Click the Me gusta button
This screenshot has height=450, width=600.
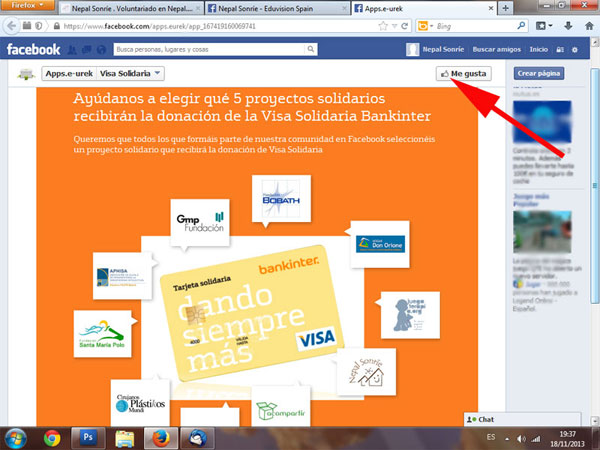pos(463,73)
